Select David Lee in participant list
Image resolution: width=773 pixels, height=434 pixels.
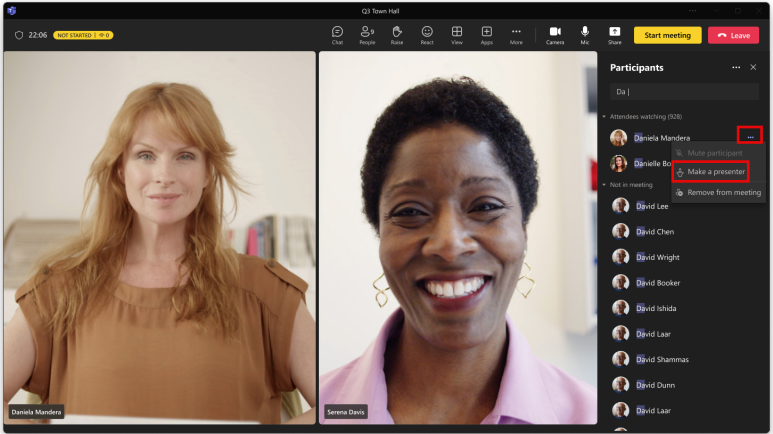pyautogui.click(x=652, y=206)
